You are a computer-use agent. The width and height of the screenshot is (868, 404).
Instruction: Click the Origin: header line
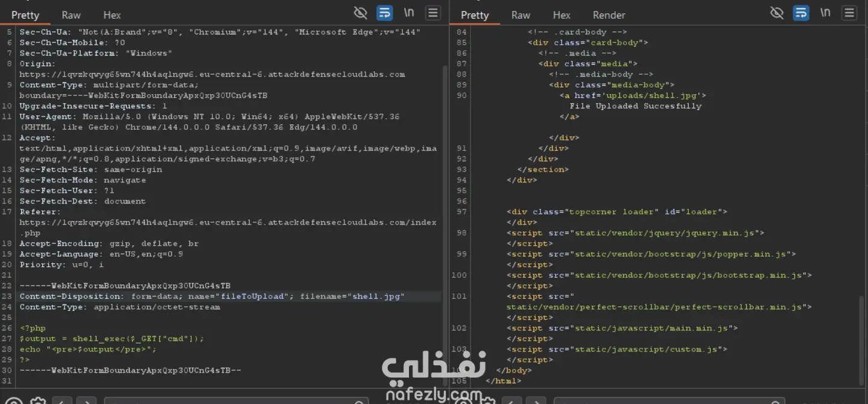(37, 64)
